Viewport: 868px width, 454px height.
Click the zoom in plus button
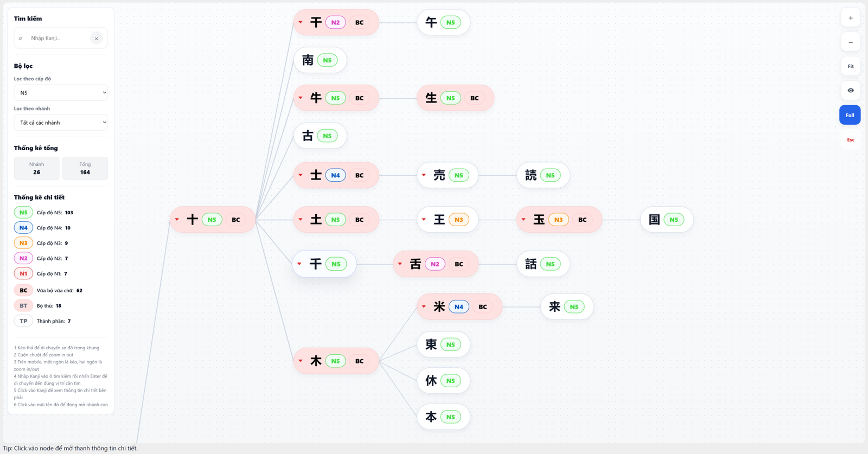[850, 18]
